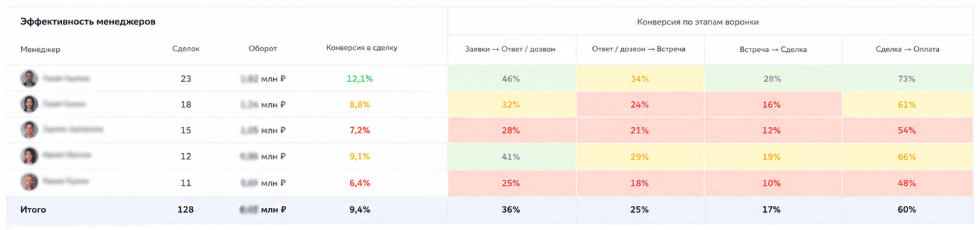Select the Ответ / дозвон → Встреча header
980x230 pixels.
click(639, 49)
